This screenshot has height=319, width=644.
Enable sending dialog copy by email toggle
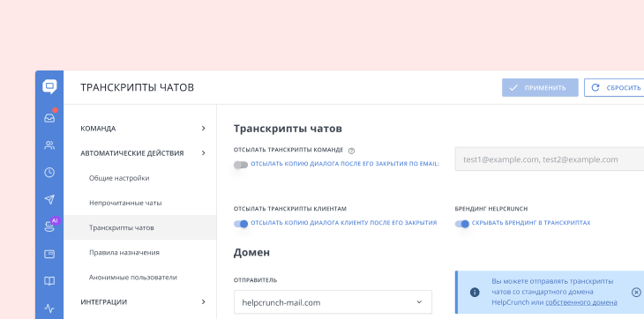[x=241, y=165]
